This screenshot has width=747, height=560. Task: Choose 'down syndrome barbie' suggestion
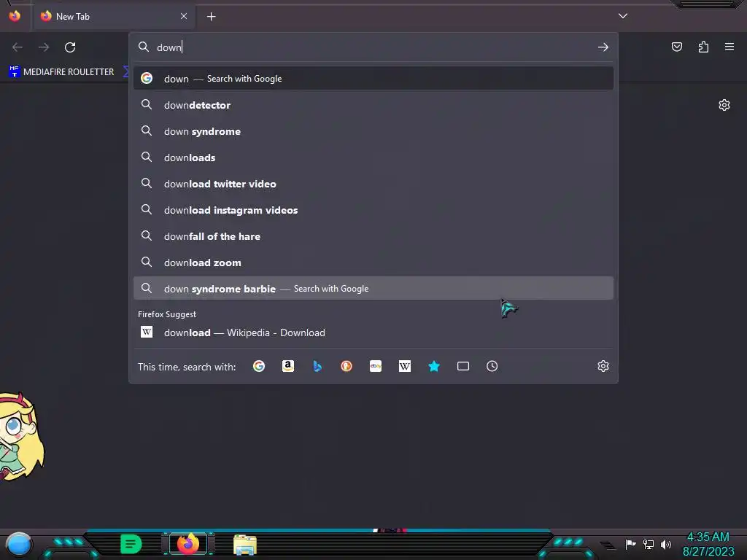373,288
